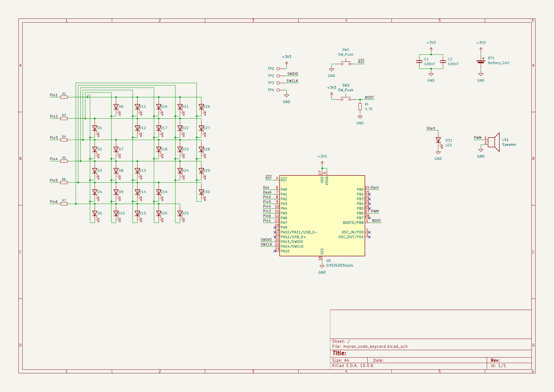Screen dimensions: 554x392
Task: Click the Size: A4 text
Action: [x=340, y=360]
